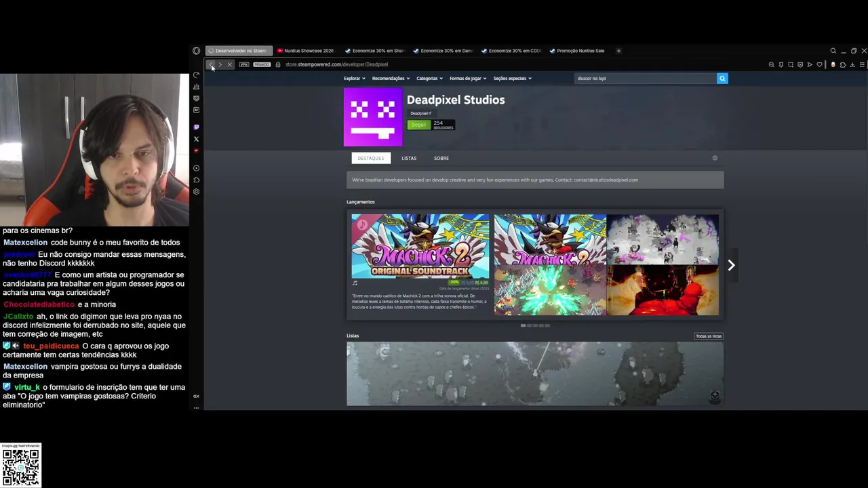Switch to the Economize 30% em Dem tab
The image size is (868, 488).
coord(443,51)
